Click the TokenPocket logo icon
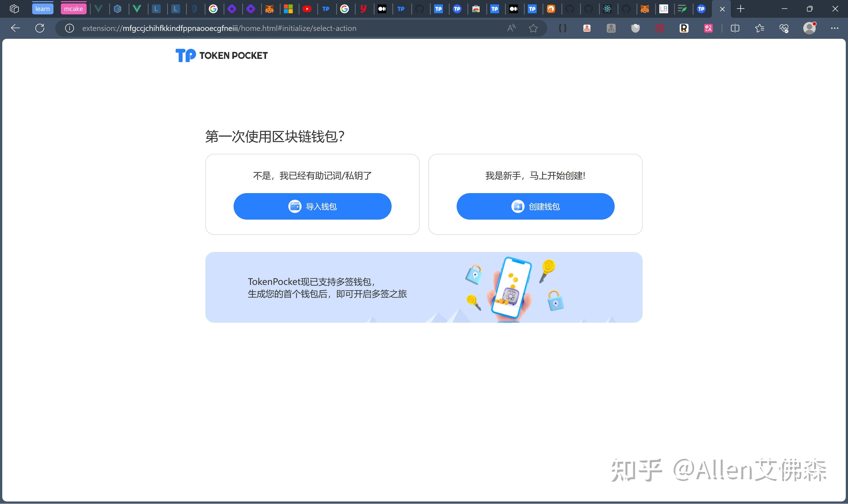Screen dimensions: 848x504 tap(185, 55)
